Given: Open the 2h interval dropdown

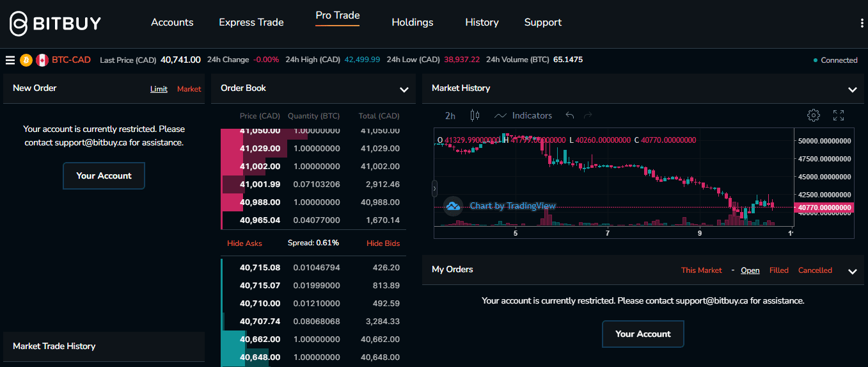Looking at the screenshot, I should 450,116.
